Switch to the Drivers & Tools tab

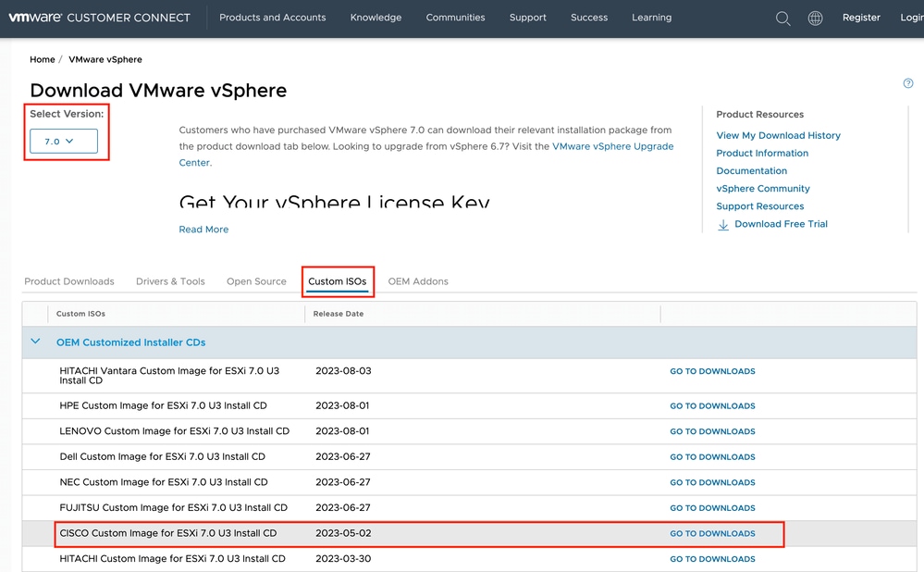[170, 281]
